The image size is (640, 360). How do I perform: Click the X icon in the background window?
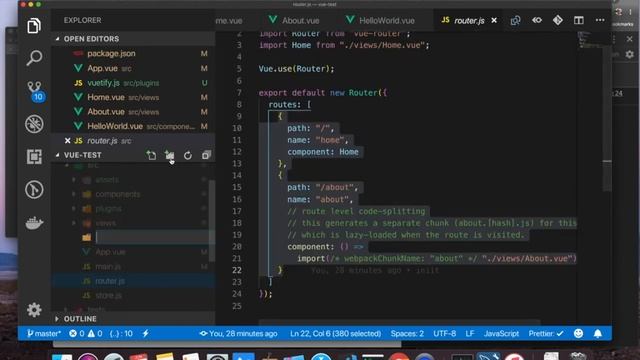point(629,39)
